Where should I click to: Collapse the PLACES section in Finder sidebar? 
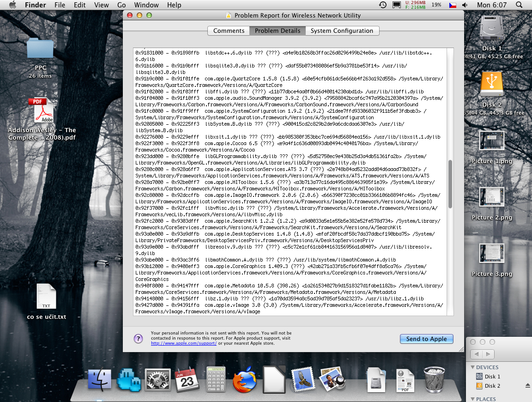[472, 399]
